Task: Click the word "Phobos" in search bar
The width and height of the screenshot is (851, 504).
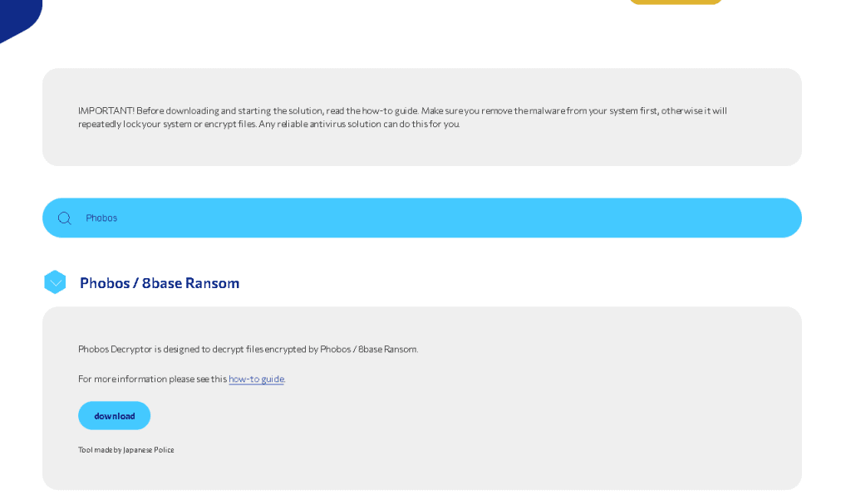Action: 101,218
